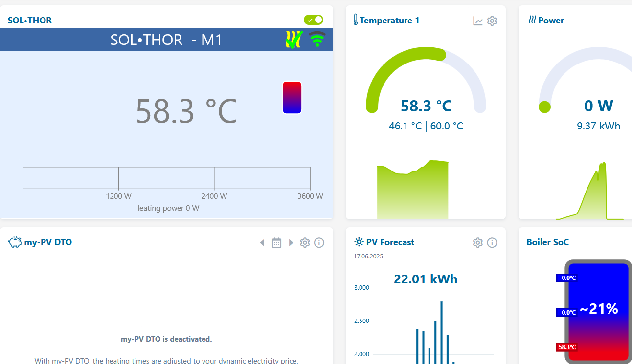Click the large 58.3 °C temperature reading
This screenshot has height=364, width=632.
coord(186,111)
